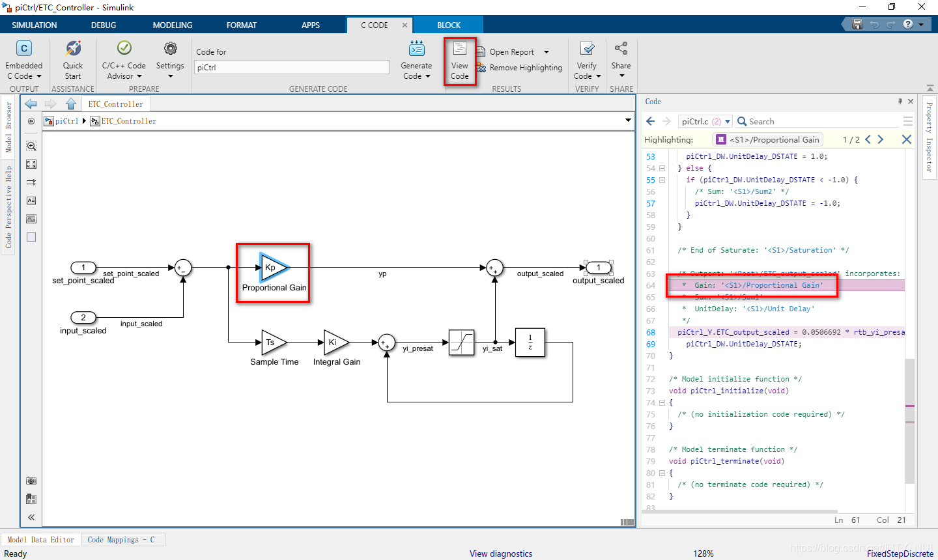Collapse the palette with double chevron
The height and width of the screenshot is (560, 938).
31,517
